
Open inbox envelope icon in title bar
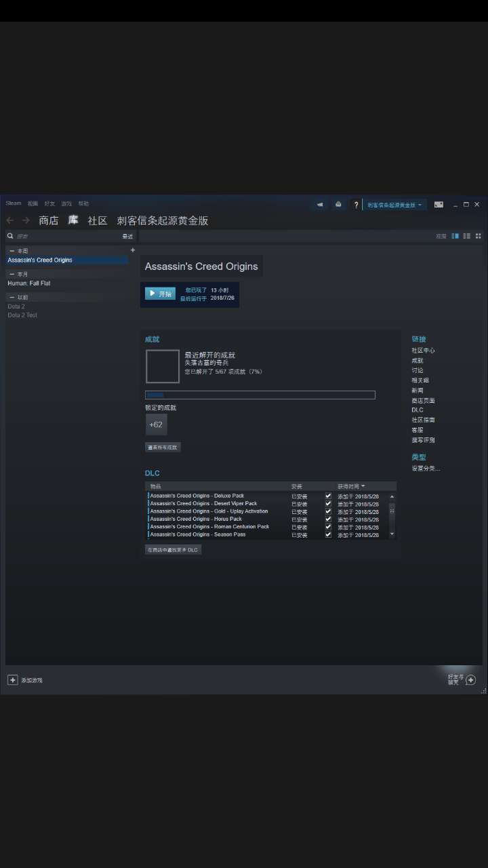pyautogui.click(x=338, y=205)
